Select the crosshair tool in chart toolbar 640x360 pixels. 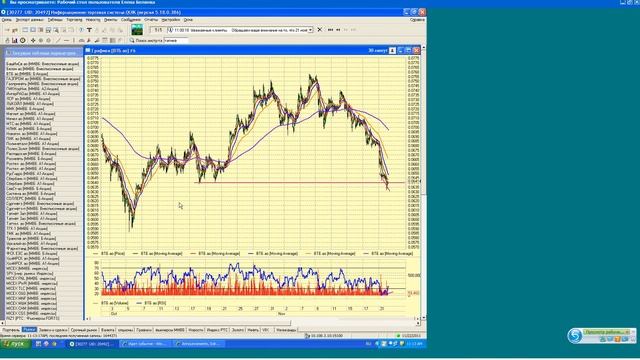pos(33,40)
